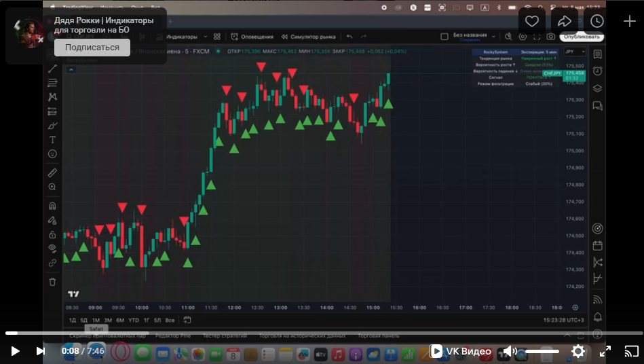
Task: Toggle drawings visibility eye icon
Action: pyautogui.click(x=52, y=248)
